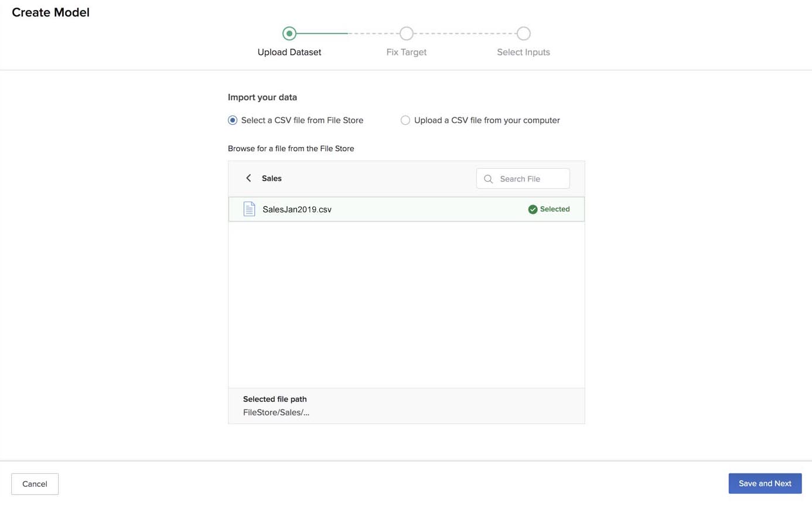Click the green Selected checkmark icon

click(533, 209)
